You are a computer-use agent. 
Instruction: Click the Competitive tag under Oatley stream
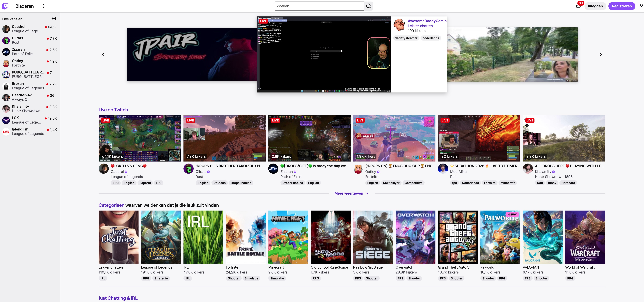click(x=414, y=183)
